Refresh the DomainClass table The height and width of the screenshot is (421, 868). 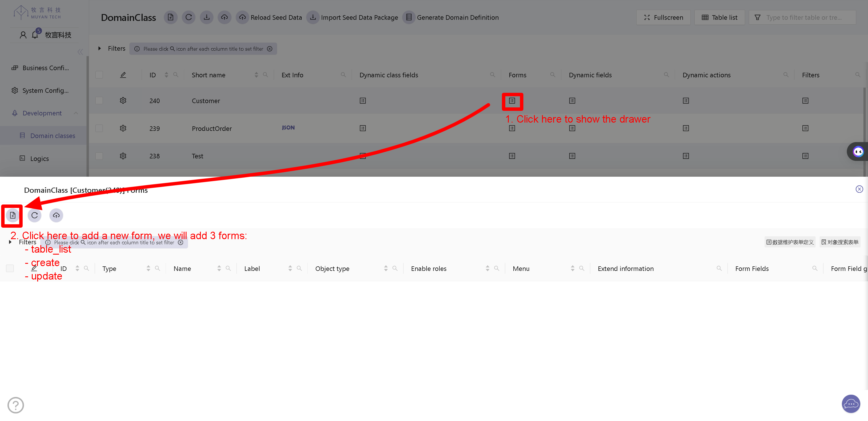tap(189, 17)
